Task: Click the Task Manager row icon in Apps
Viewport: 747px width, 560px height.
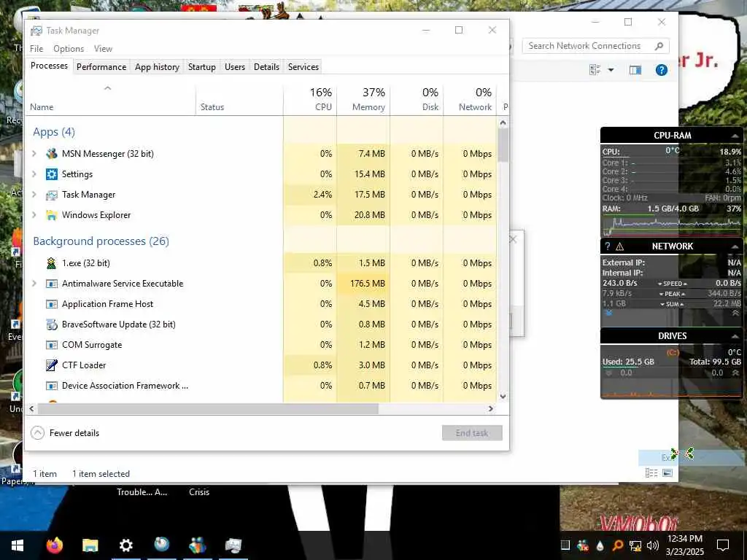Action: (52, 195)
